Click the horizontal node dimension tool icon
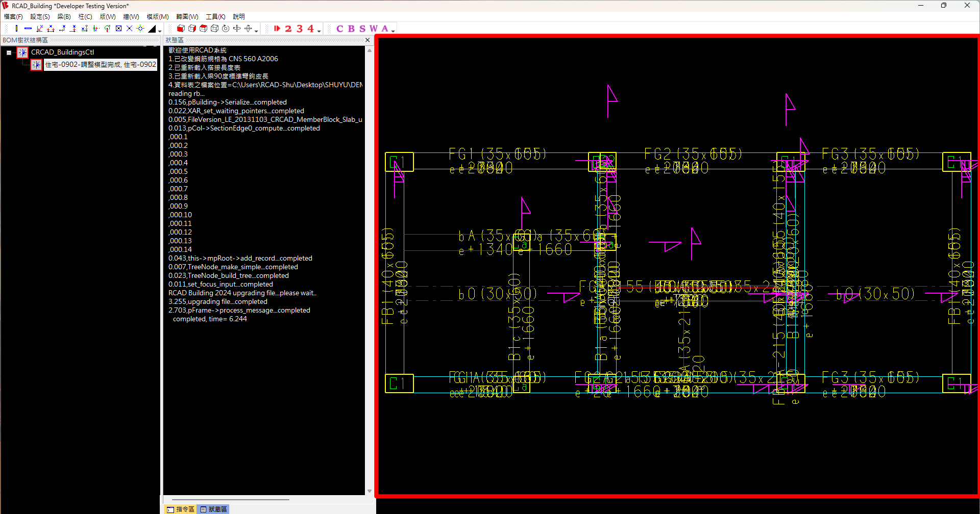980x514 pixels. [84, 29]
